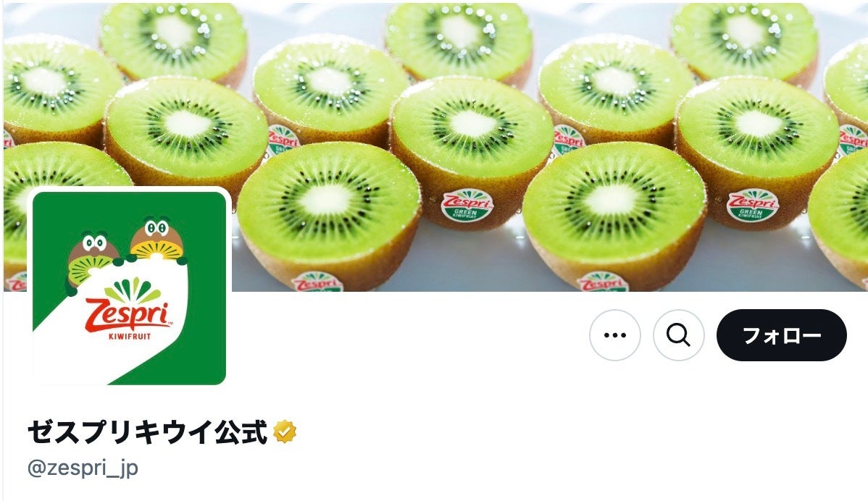The height and width of the screenshot is (501, 868).
Task: Click the @zespri_jp handle
Action: [x=83, y=468]
